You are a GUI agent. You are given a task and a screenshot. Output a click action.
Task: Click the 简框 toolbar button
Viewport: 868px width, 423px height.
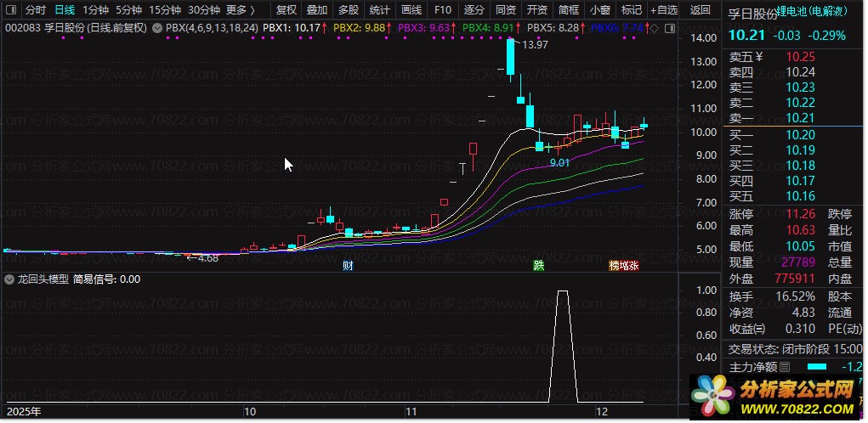click(569, 10)
